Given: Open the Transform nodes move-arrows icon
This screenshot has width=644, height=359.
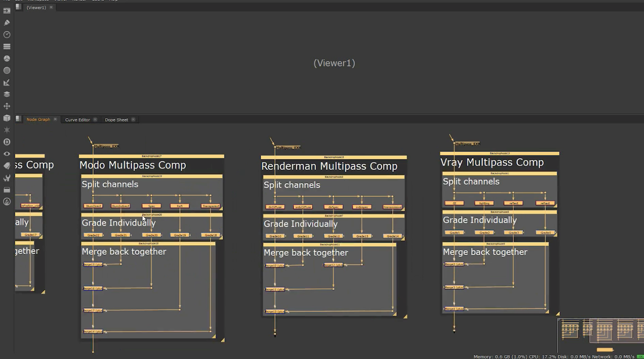Looking at the screenshot, I should click(7, 106).
